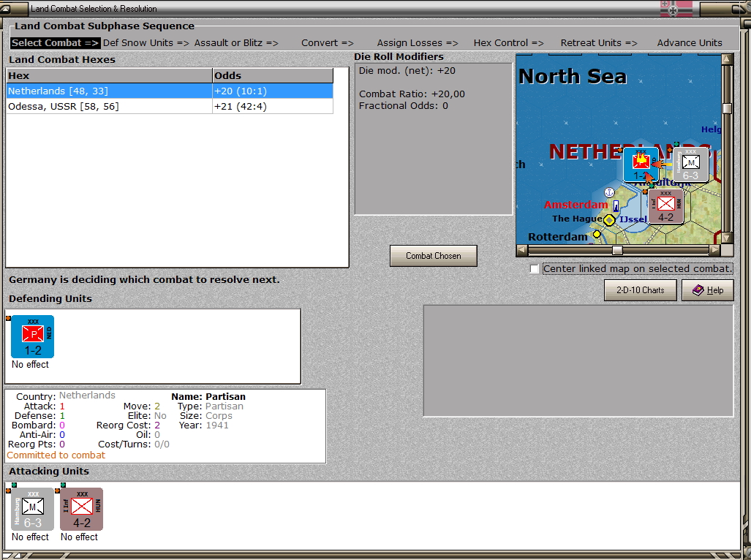Click the Hex column header
The width and height of the screenshot is (751, 560).
(x=109, y=75)
